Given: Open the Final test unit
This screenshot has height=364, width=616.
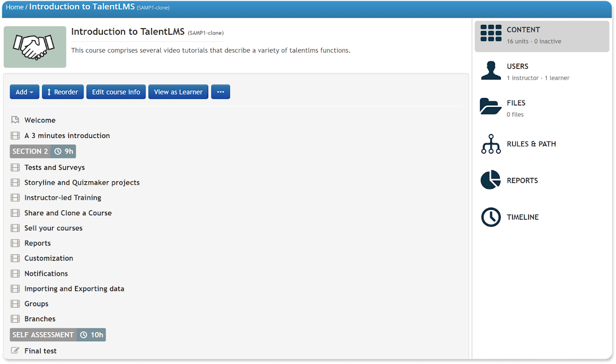Looking at the screenshot, I should pos(41,350).
